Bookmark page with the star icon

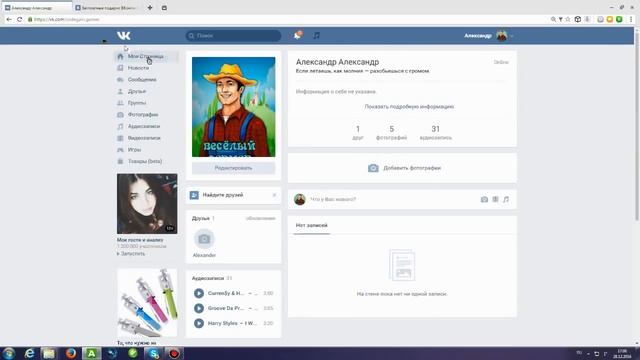(568, 19)
